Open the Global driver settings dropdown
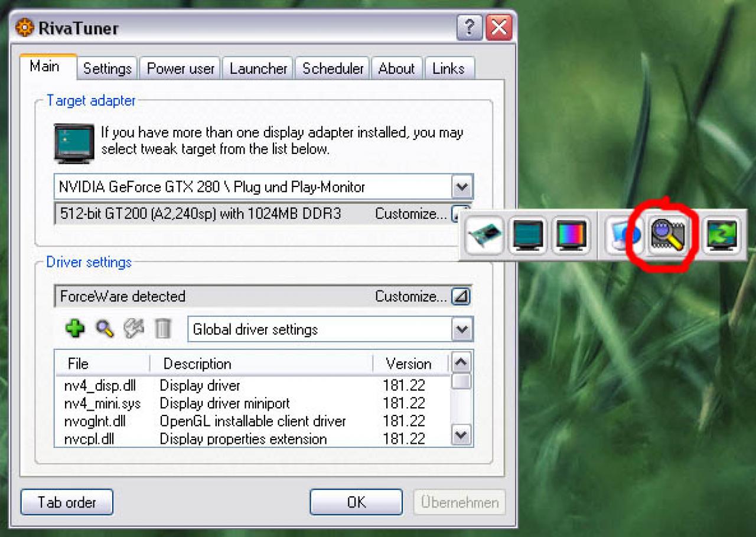The image size is (756, 537). (462, 329)
